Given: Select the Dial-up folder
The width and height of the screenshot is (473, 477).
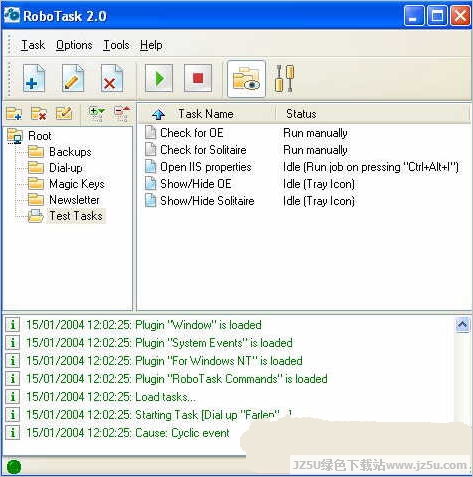Looking at the screenshot, I should 66,168.
